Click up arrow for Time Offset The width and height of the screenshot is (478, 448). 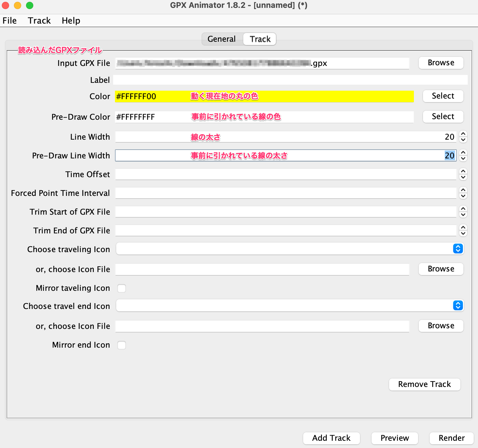[463, 171]
